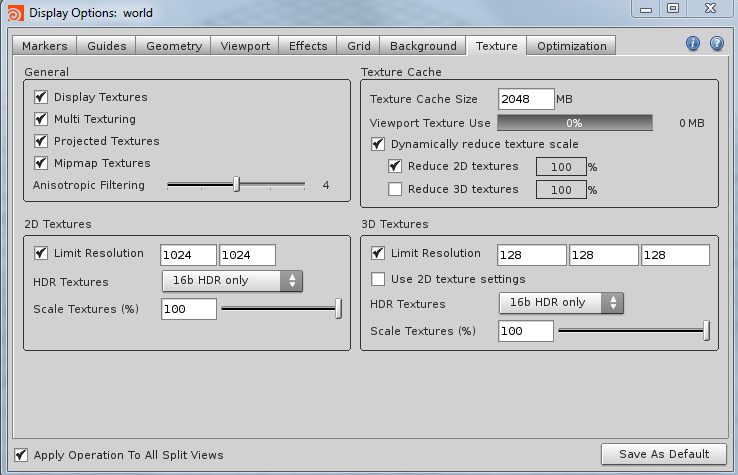This screenshot has width=738, height=475.
Task: Open 3D HDR Textures dropdown
Action: click(561, 303)
